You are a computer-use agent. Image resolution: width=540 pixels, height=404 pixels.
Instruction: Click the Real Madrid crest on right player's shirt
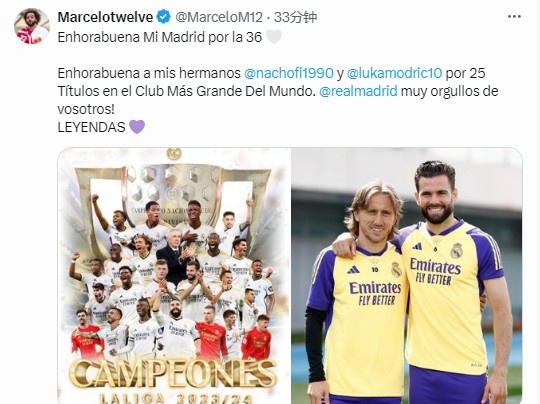456,250
